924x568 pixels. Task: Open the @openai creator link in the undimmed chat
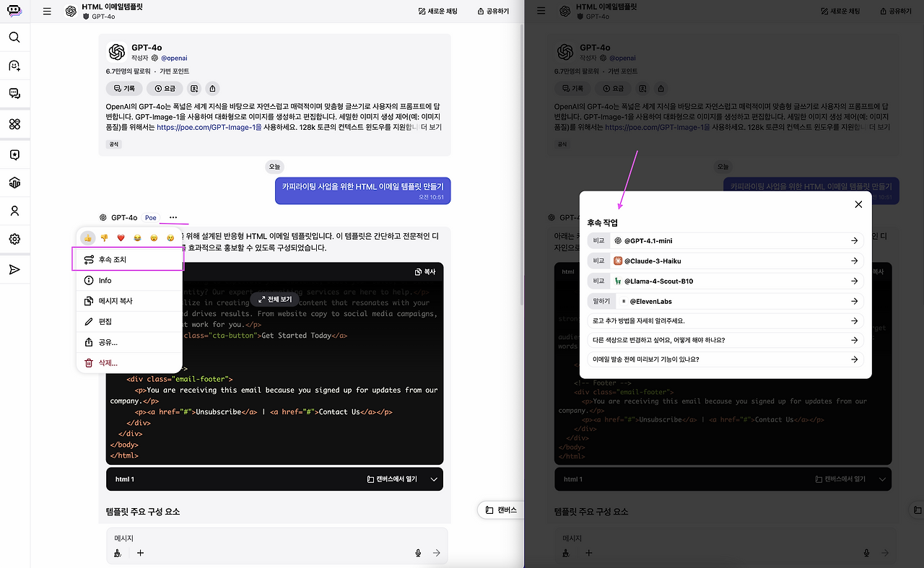click(174, 58)
